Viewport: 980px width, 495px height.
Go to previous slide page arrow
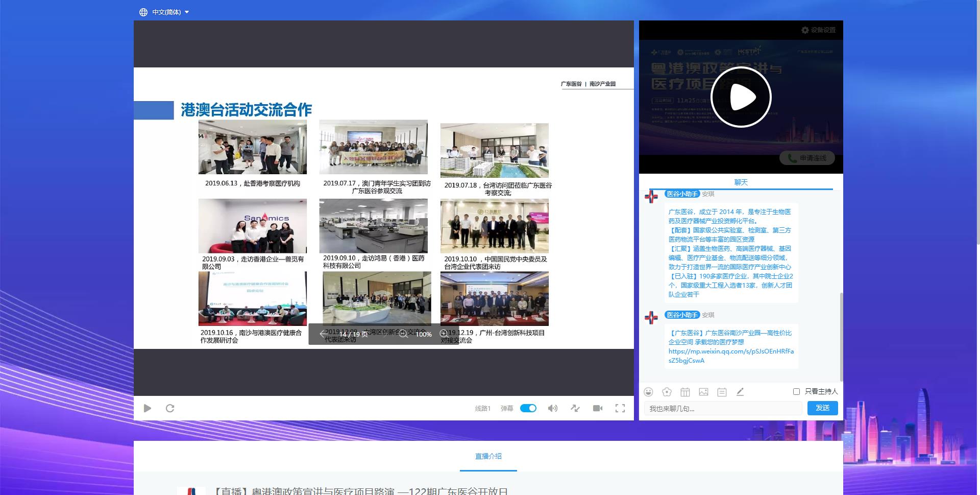tap(323, 334)
